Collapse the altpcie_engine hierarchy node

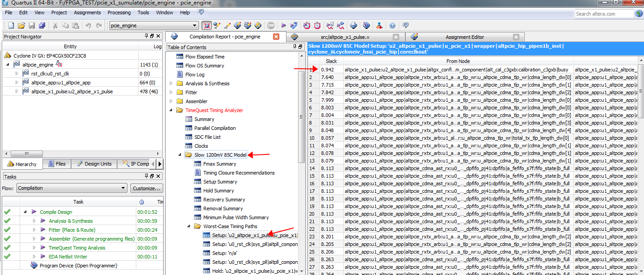point(8,65)
